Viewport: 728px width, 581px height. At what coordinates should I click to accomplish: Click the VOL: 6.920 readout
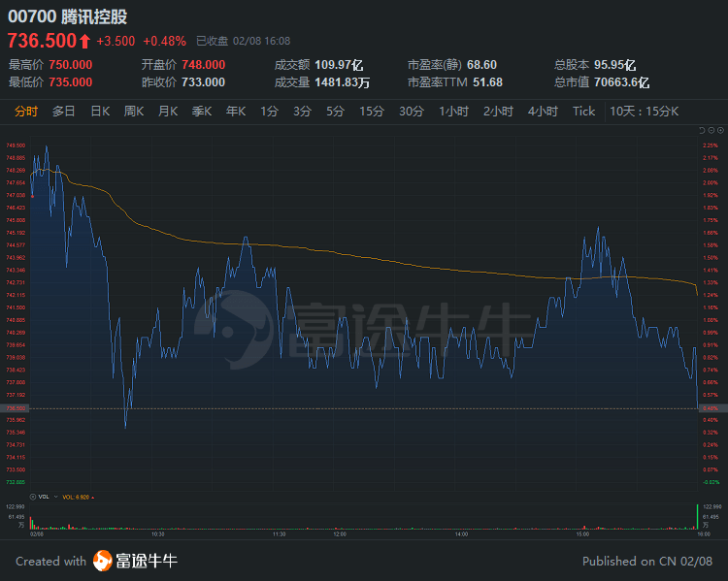click(78, 497)
